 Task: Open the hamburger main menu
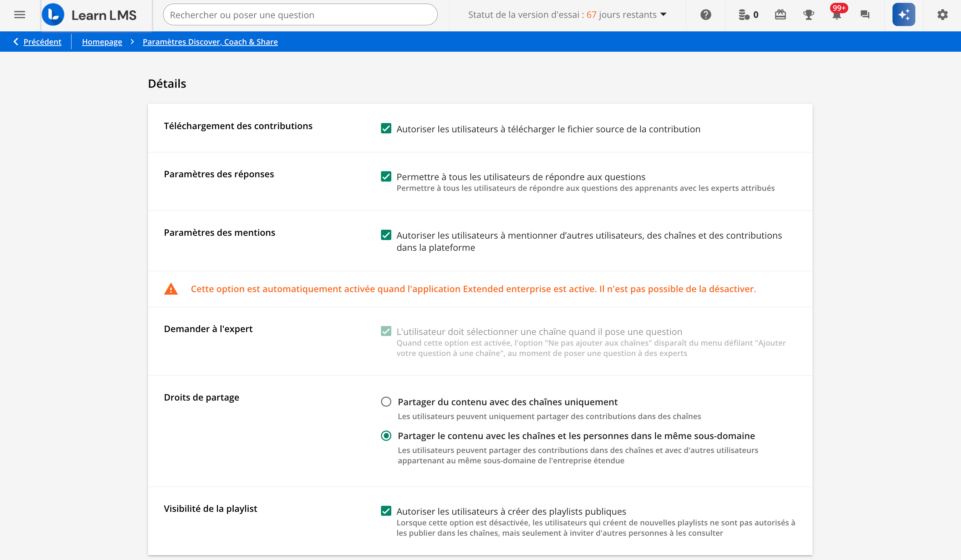(x=20, y=15)
